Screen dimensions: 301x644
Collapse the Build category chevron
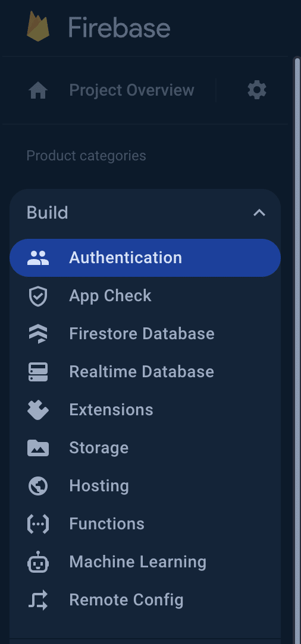point(259,213)
